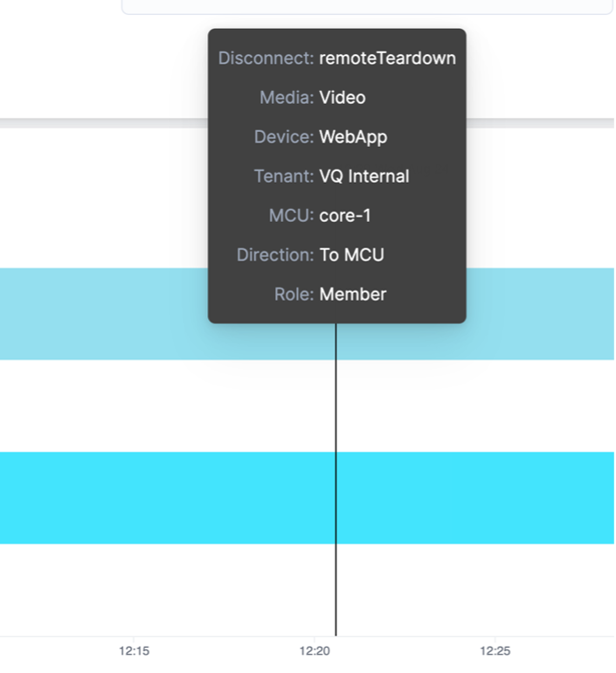
Task: Click the 12:15 time axis label
Action: [x=134, y=650]
